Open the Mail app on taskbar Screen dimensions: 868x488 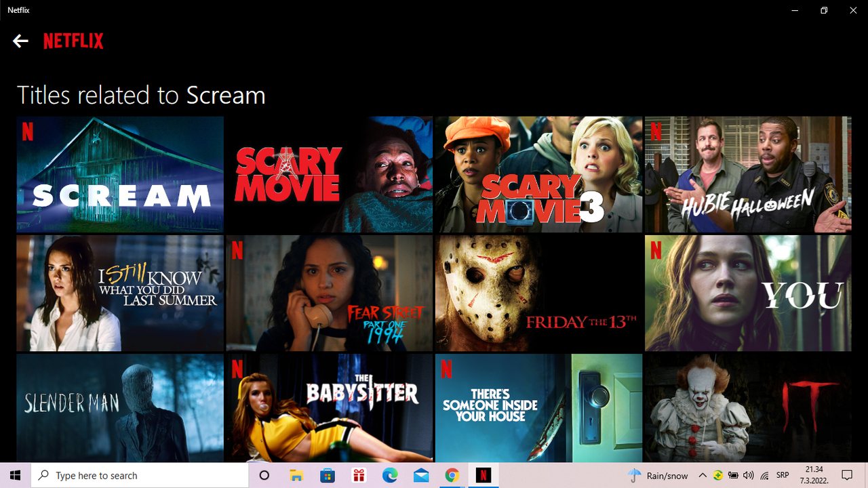click(x=421, y=476)
